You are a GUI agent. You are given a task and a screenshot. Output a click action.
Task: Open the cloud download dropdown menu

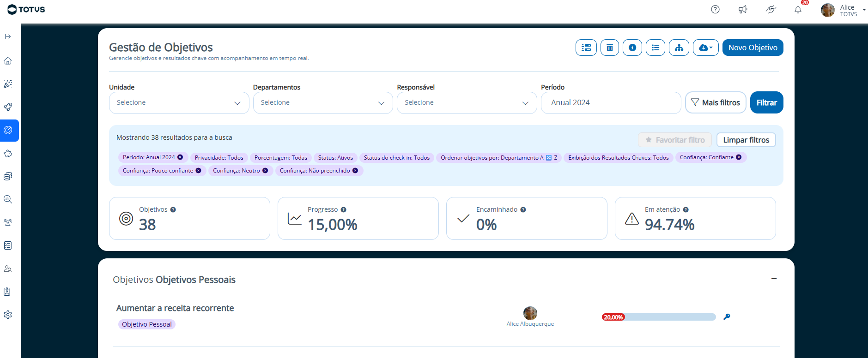(705, 48)
